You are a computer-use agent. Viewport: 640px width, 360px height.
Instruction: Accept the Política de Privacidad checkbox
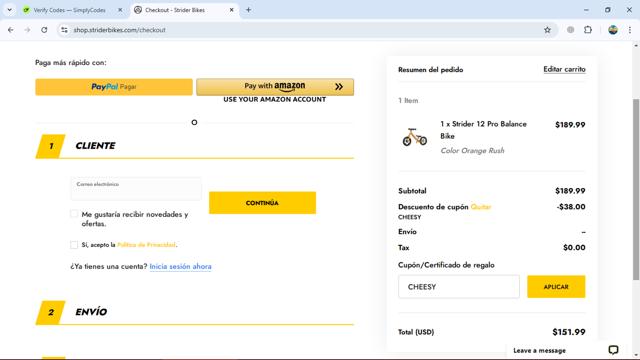pos(74,244)
